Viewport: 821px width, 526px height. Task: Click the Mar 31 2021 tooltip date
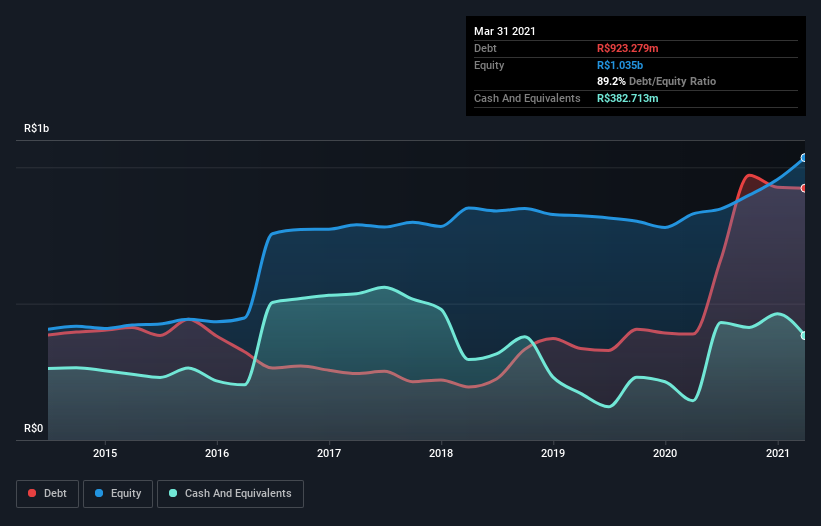[505, 31]
